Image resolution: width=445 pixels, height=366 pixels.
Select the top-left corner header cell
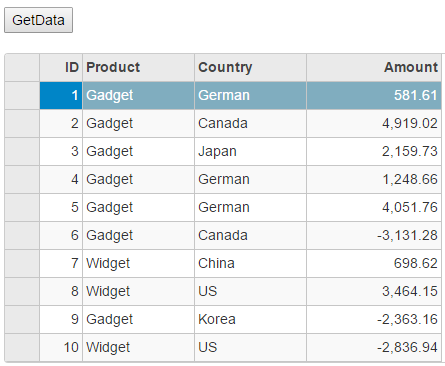coord(22,67)
